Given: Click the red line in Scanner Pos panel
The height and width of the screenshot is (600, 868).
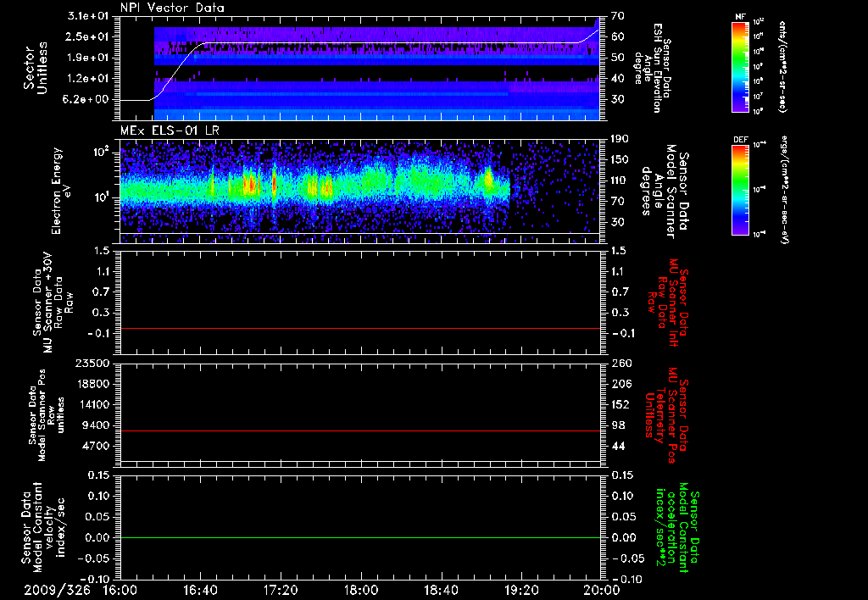Looking at the screenshot, I should click(x=360, y=431).
